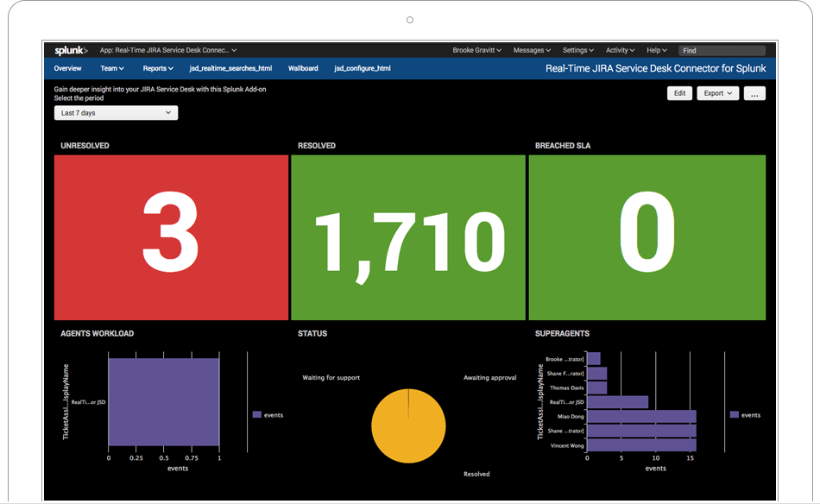Click the STATUS panel title

(312, 334)
